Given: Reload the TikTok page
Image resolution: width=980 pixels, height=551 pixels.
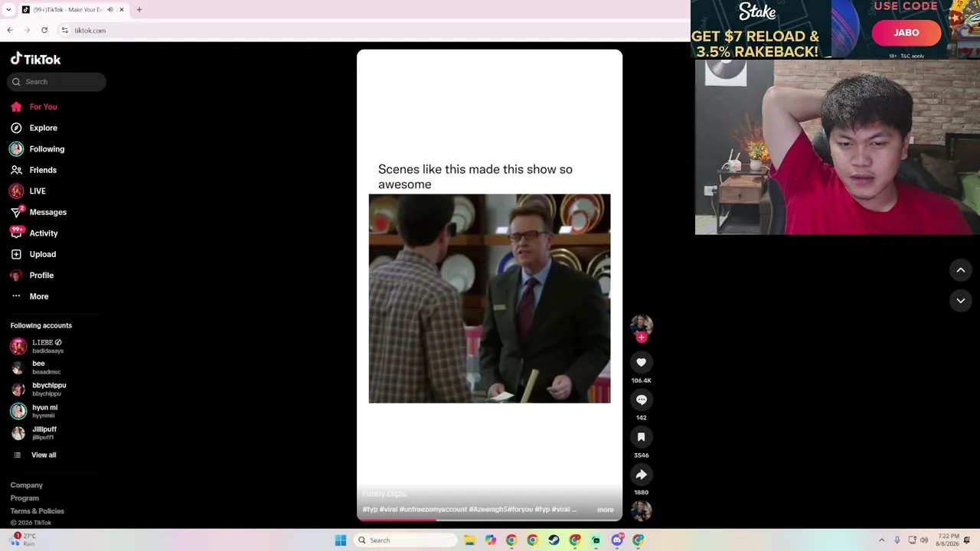Looking at the screenshot, I should point(44,31).
